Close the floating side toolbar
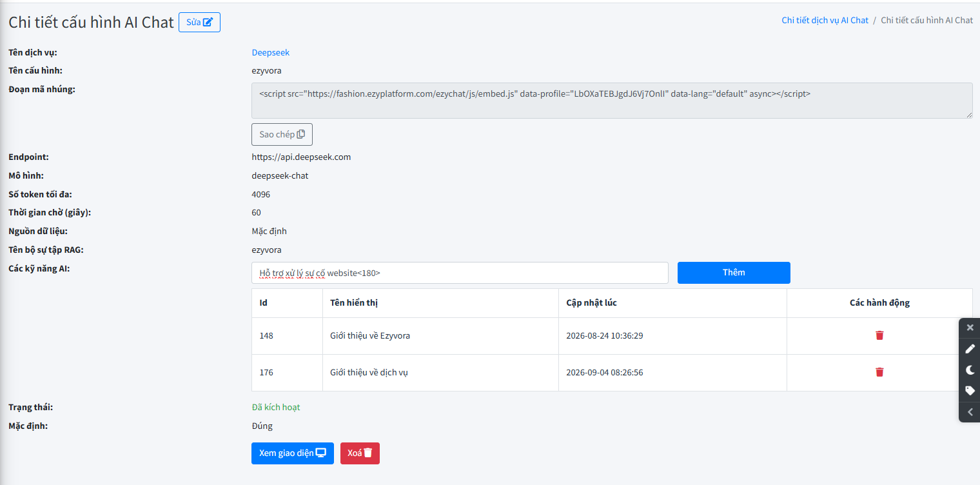 point(970,328)
